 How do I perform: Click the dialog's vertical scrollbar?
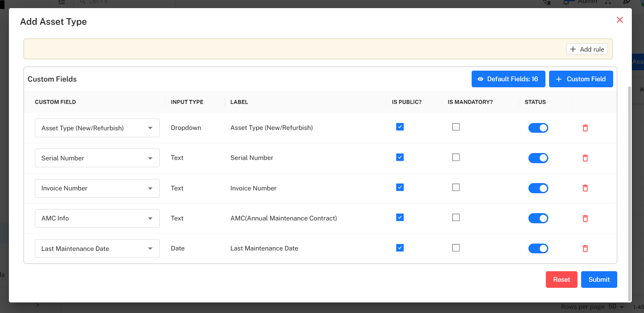click(x=629, y=194)
